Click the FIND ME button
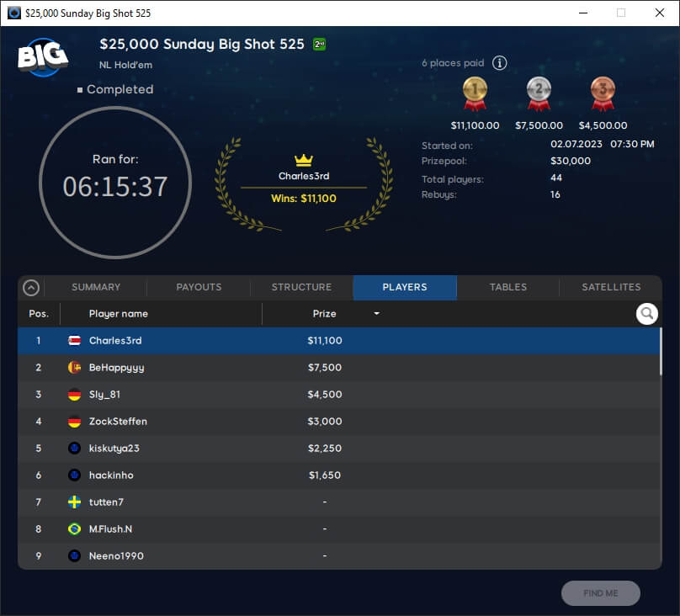This screenshot has width=680, height=616. tap(600, 593)
